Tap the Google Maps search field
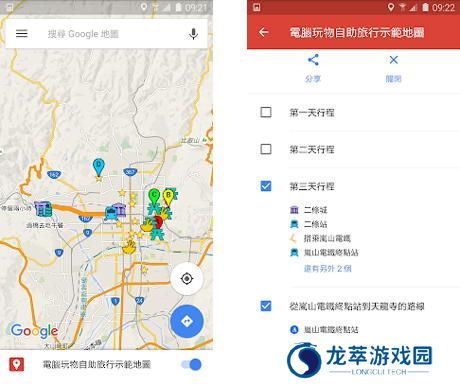Image resolution: width=460 pixels, height=386 pixels. point(106,34)
